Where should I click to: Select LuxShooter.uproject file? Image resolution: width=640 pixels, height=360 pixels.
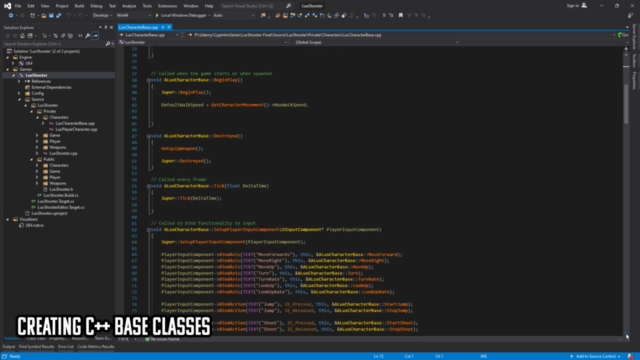49,213
